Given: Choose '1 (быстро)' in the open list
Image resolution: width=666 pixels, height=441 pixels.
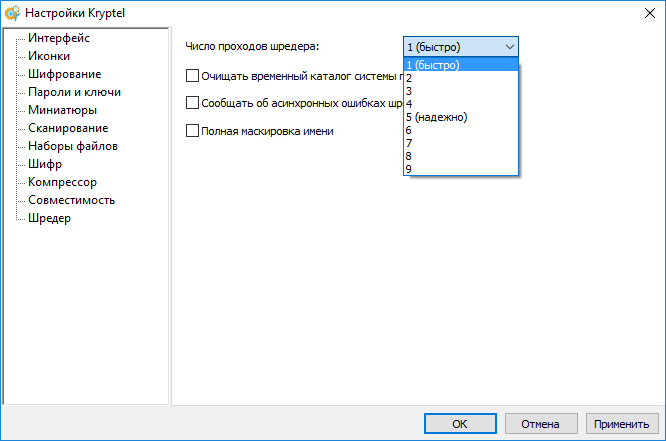Looking at the screenshot, I should [x=433, y=65].
